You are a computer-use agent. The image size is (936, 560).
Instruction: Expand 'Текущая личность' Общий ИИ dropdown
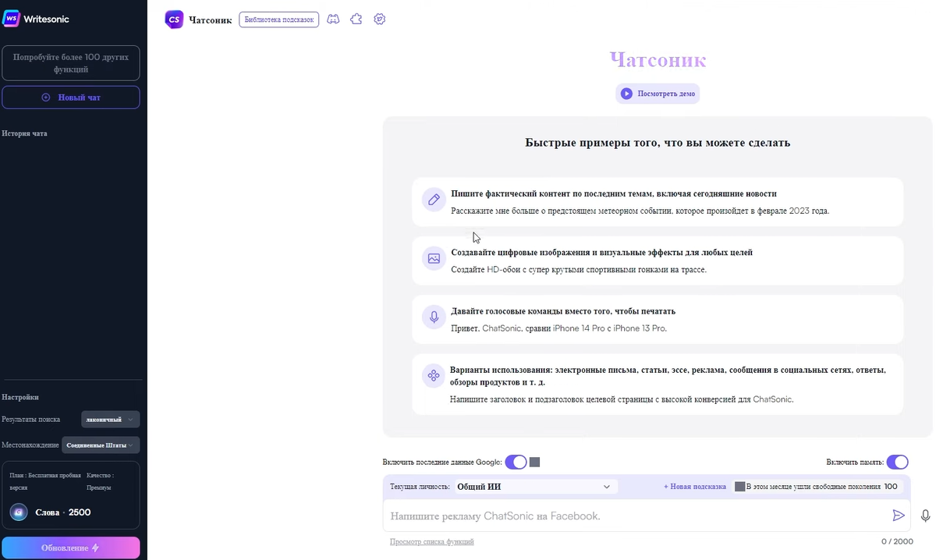tap(535, 487)
